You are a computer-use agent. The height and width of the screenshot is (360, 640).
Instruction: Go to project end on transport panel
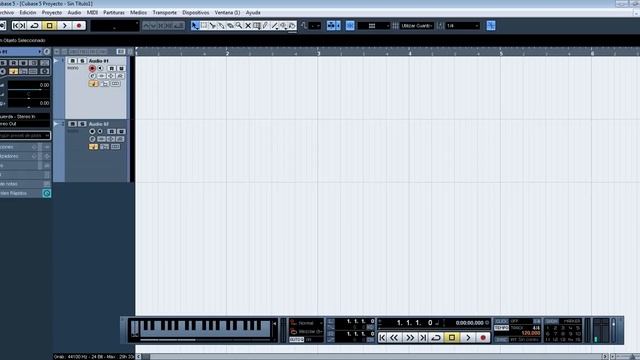click(423, 338)
